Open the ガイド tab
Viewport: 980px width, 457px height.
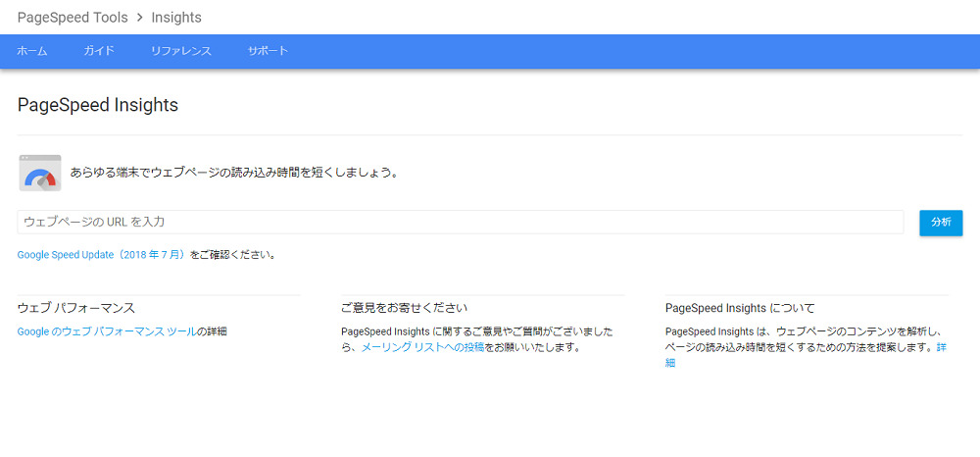click(99, 51)
